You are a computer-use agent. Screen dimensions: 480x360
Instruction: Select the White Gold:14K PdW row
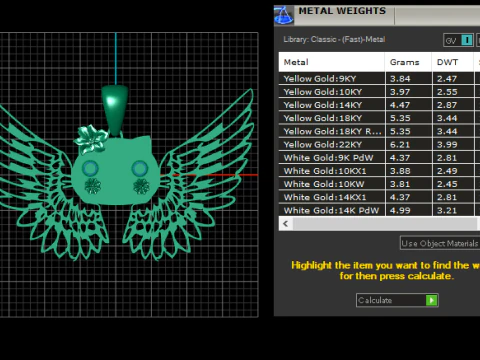point(379,210)
